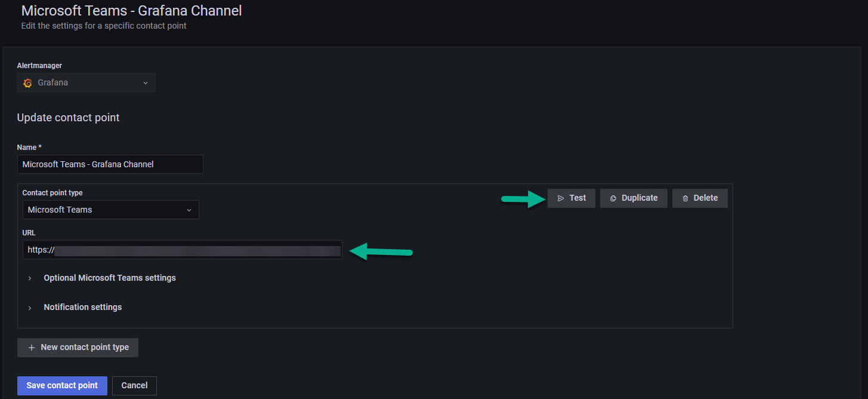Image resolution: width=868 pixels, height=399 pixels.
Task: Expand the Notification settings chevron
Action: click(x=30, y=308)
